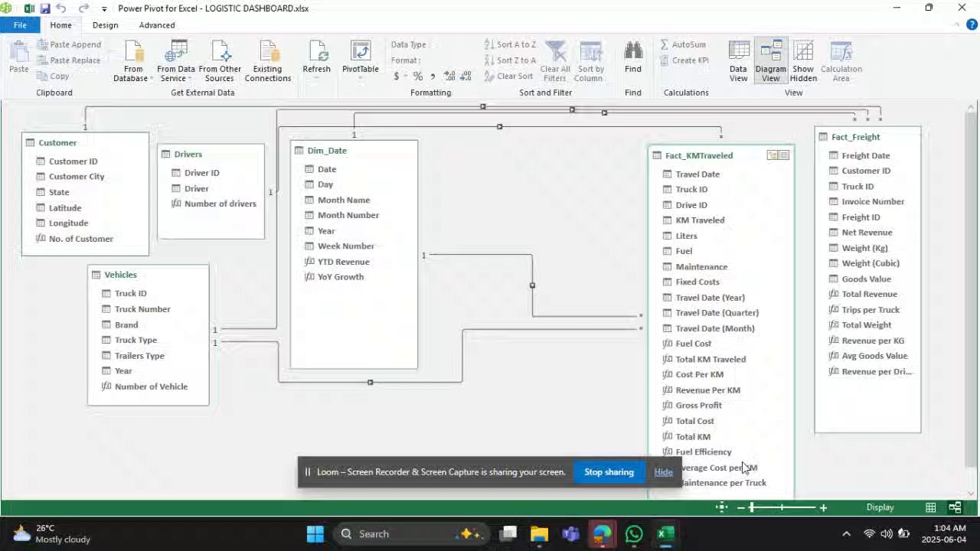Open the Format dropdown

[406, 60]
